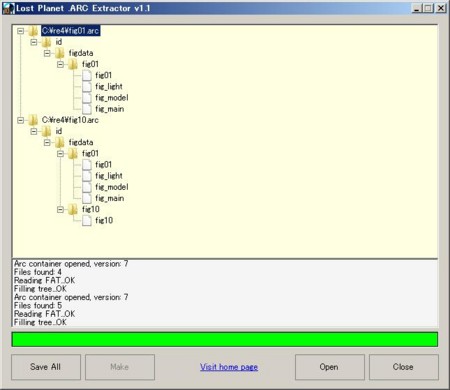Click the Save All button
The width and height of the screenshot is (450, 390).
[x=46, y=367]
